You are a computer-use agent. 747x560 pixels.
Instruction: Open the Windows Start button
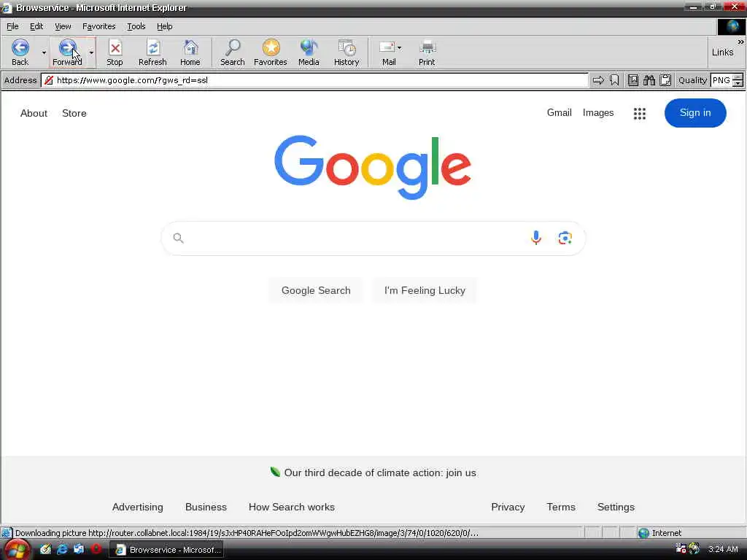[x=16, y=551]
